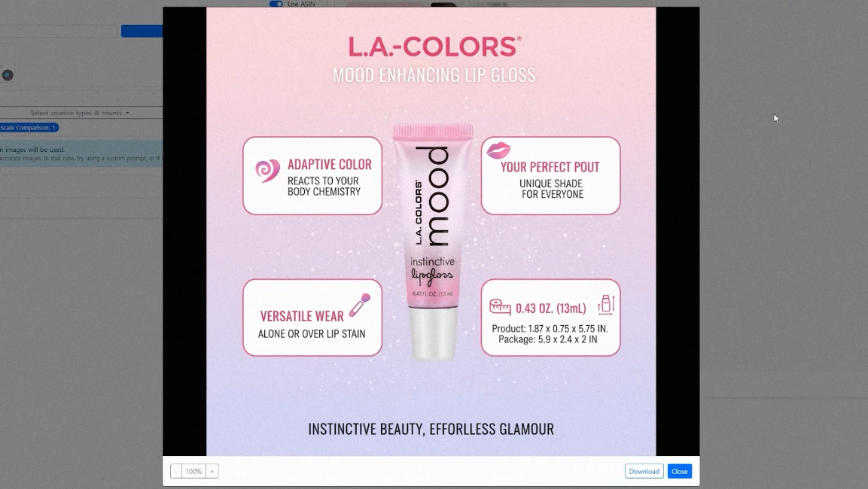Click the bottle height icon in the size card
The width and height of the screenshot is (868, 489).
tap(606, 305)
